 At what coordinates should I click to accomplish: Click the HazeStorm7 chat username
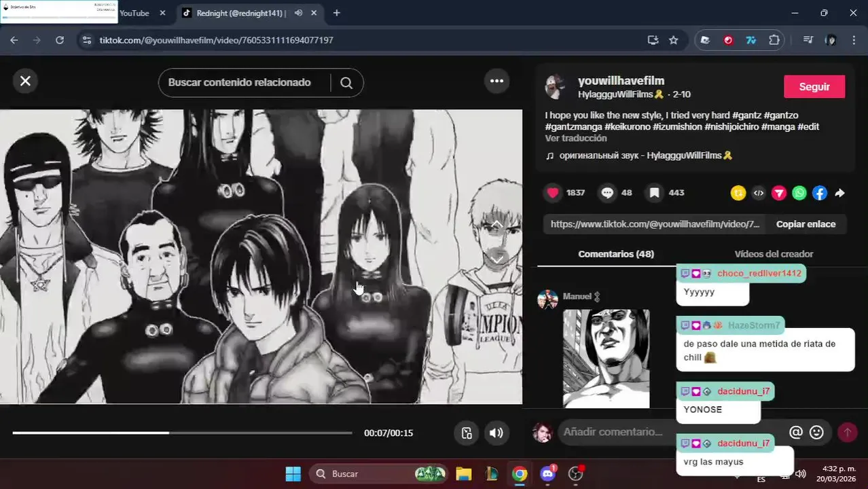754,325
